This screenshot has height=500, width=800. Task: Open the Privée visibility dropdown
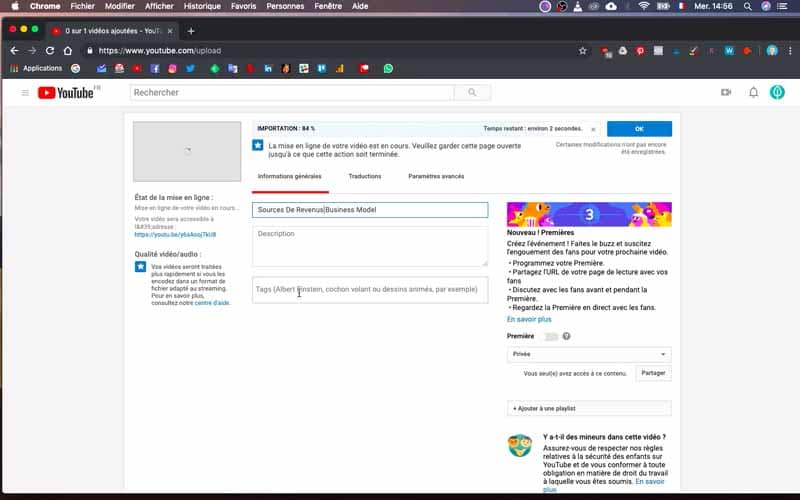pyautogui.click(x=589, y=354)
